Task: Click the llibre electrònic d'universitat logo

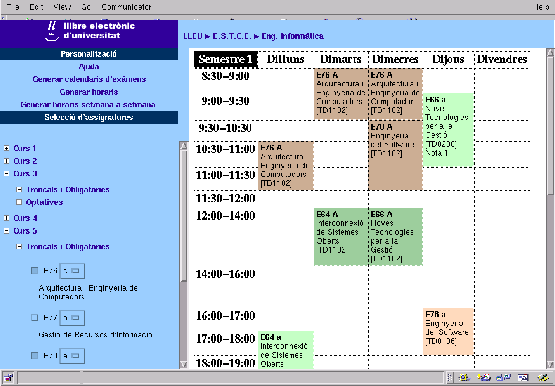Action: [89, 32]
